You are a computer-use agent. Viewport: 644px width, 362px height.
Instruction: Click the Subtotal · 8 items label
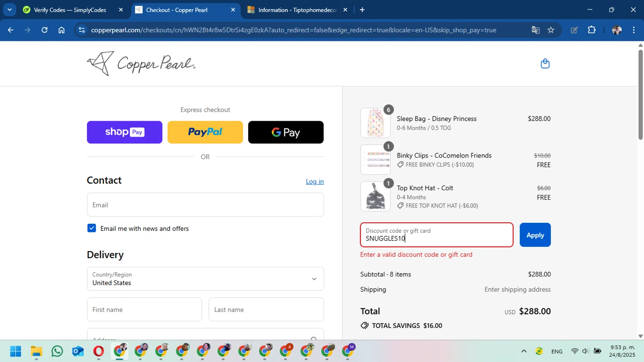click(x=386, y=274)
